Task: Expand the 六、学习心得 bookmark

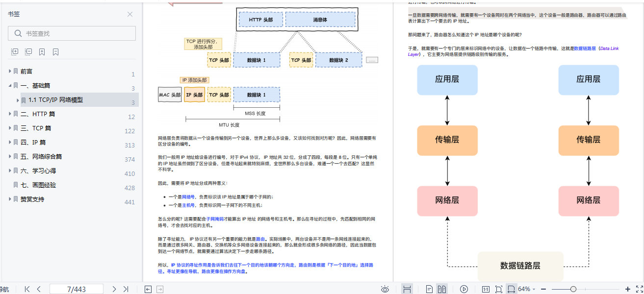Action: tap(10, 171)
